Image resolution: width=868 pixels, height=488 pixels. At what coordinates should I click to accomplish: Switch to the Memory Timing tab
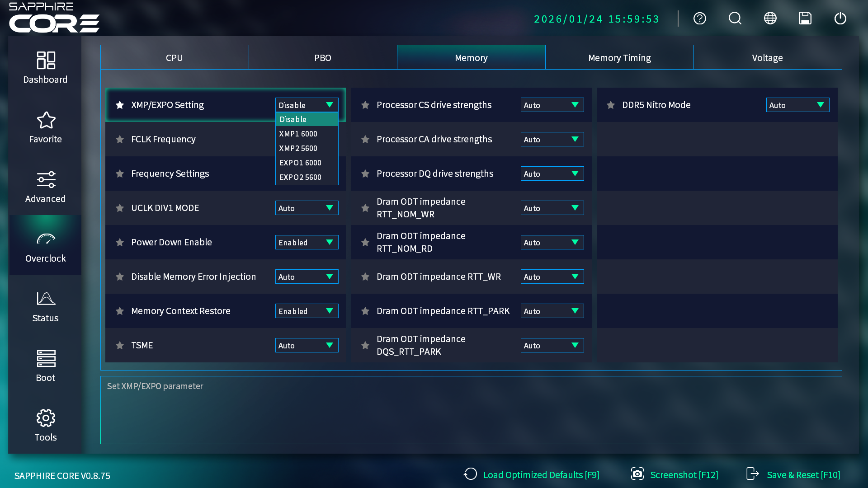coord(619,58)
